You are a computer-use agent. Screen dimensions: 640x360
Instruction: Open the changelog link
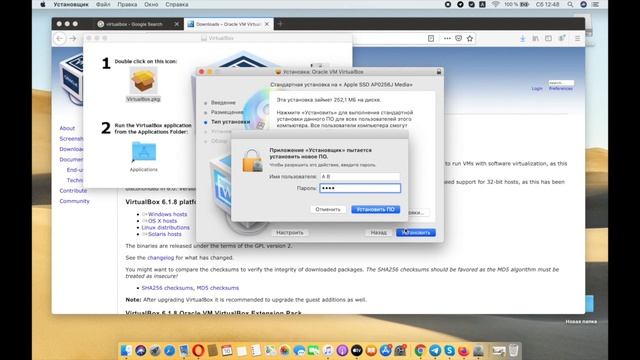click(160, 258)
